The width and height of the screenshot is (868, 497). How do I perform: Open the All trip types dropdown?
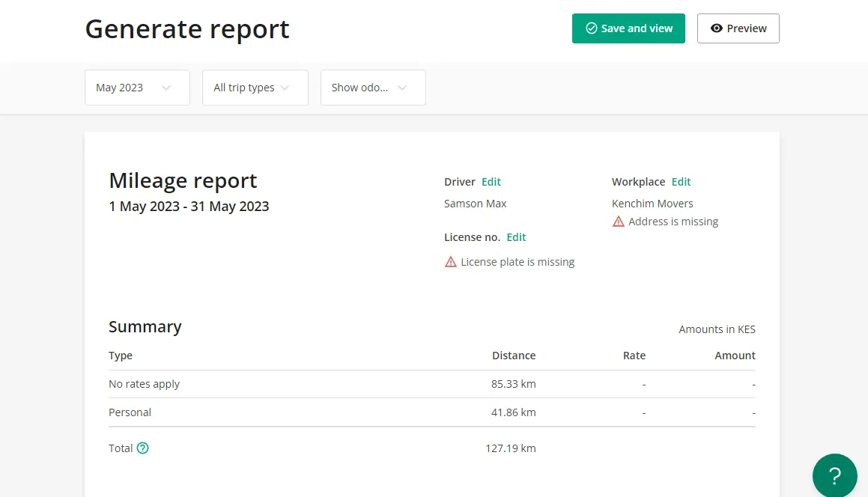tap(255, 88)
